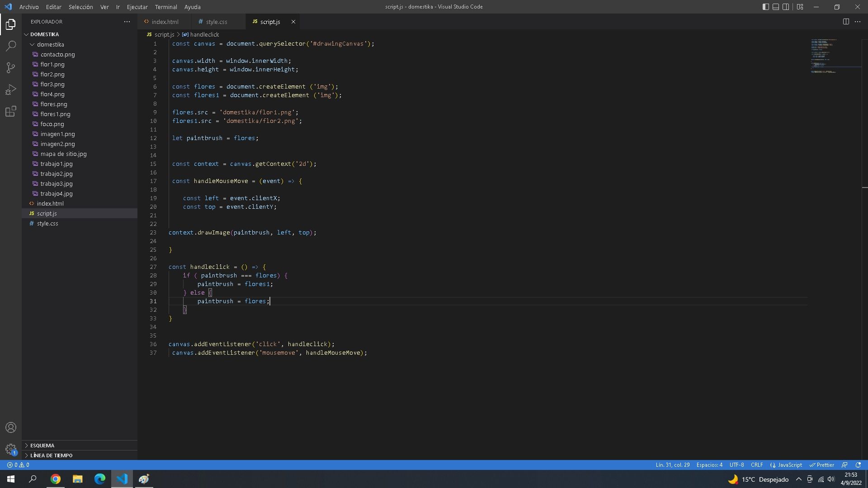Open the Accounts menu icon
Screen dimensions: 868x488
11,427
